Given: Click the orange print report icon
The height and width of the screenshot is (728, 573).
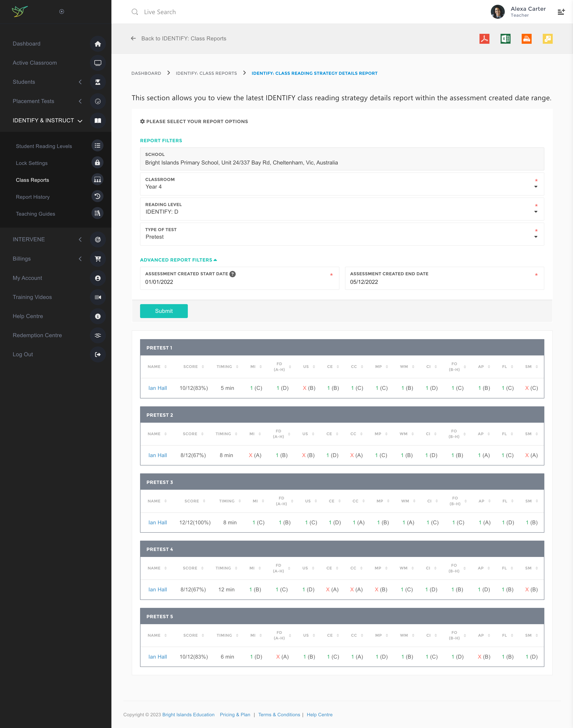Looking at the screenshot, I should click(526, 39).
